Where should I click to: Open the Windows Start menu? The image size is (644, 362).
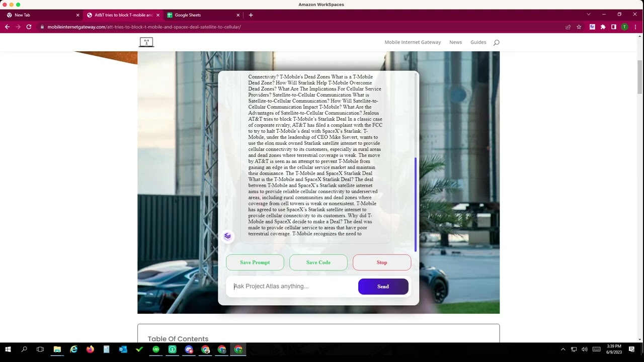(8, 349)
